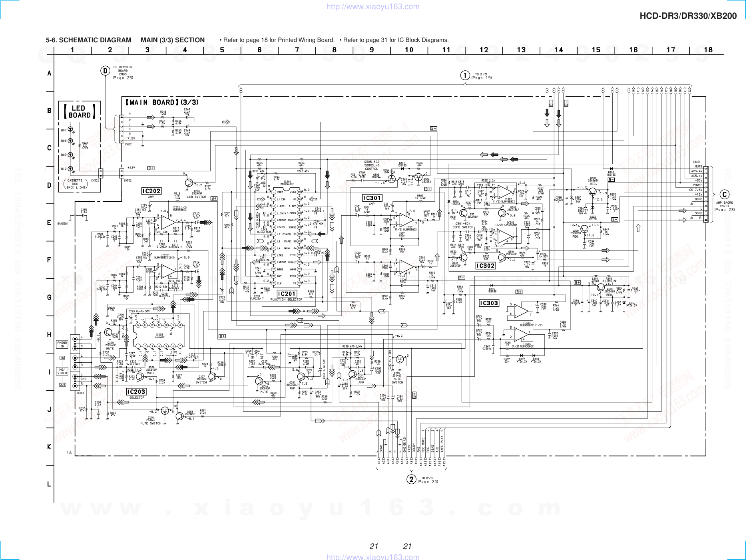Screen dimensions: 747x560
Task: Select the IC201 function selector label
Action: 287,294
